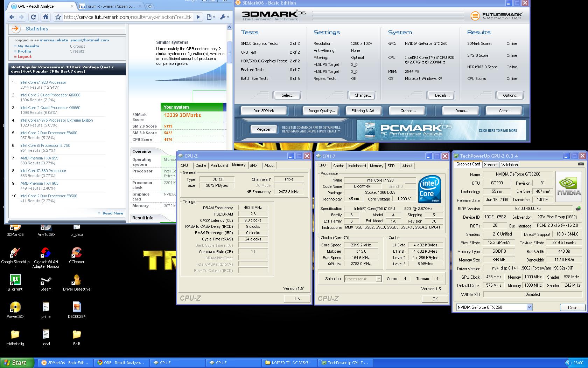Click the save BIOS chip icon in GPU-Z
This screenshot has height=368, width=588.
tap(578, 208)
